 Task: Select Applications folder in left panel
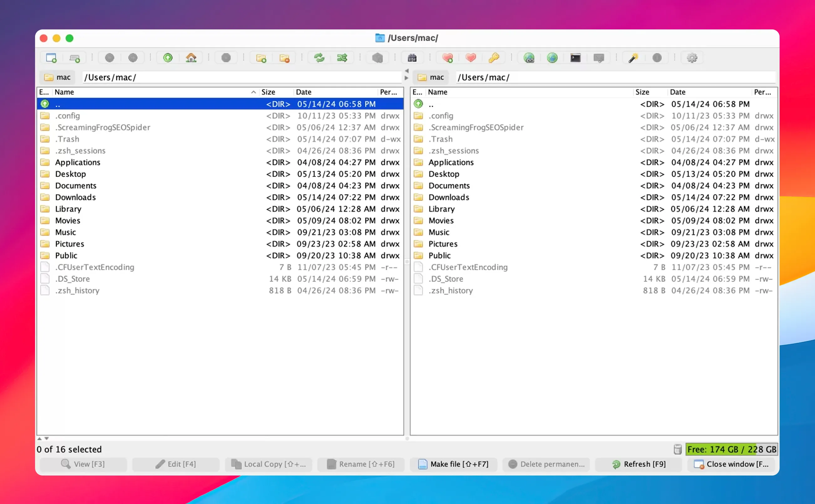click(220, 162)
